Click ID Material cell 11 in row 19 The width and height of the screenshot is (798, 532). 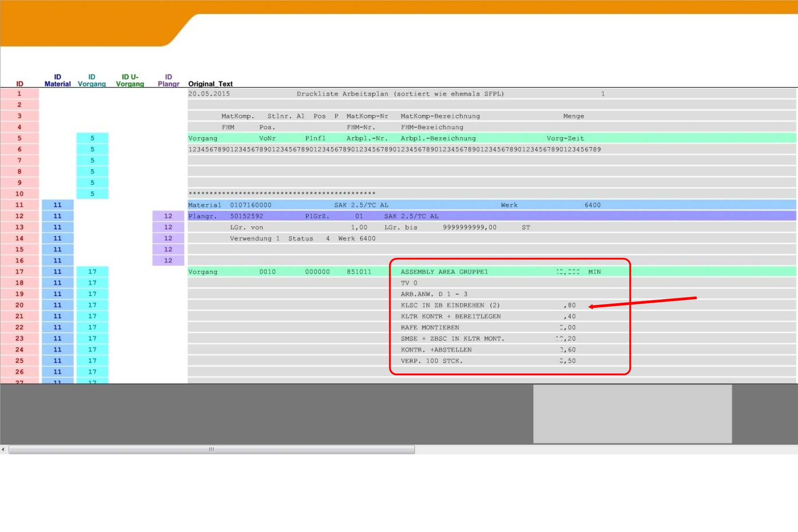click(58, 293)
